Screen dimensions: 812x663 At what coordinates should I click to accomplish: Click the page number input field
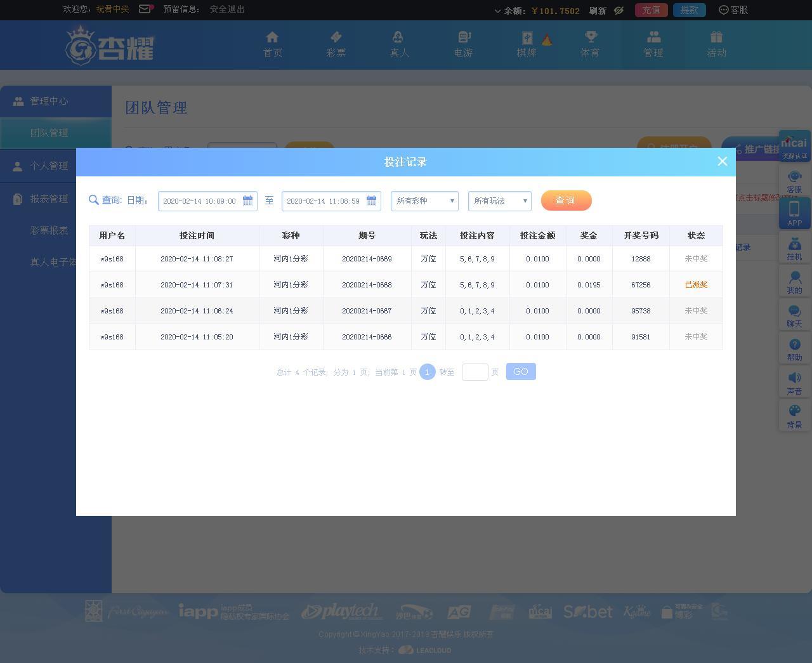[475, 372]
